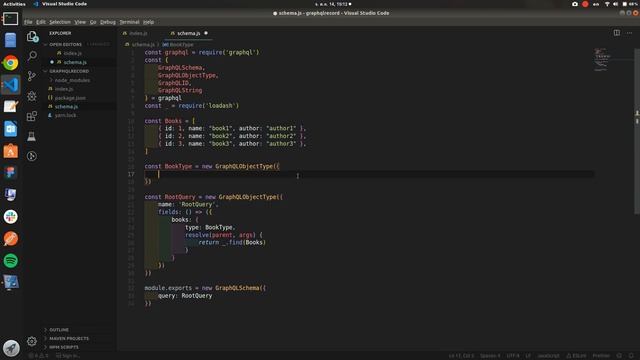Click the rocket icon at dock bottom
Image resolution: width=640 pixels, height=360 pixels.
pos(11,348)
